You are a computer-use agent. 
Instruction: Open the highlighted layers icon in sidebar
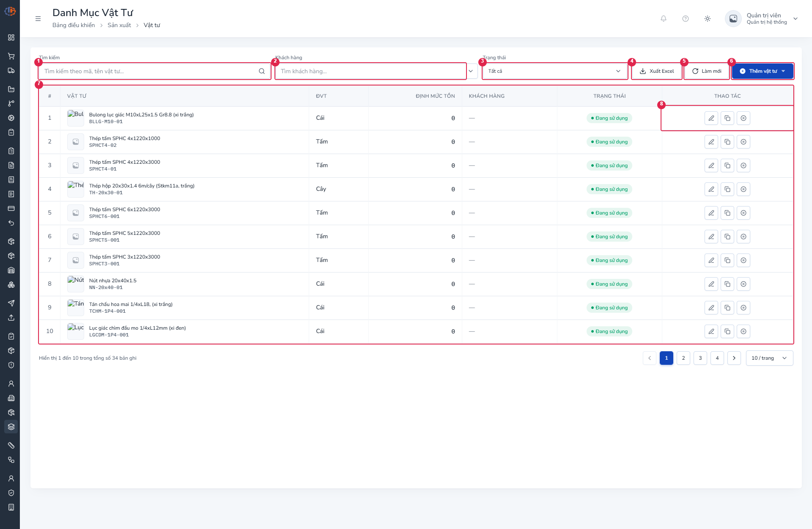[x=11, y=427]
